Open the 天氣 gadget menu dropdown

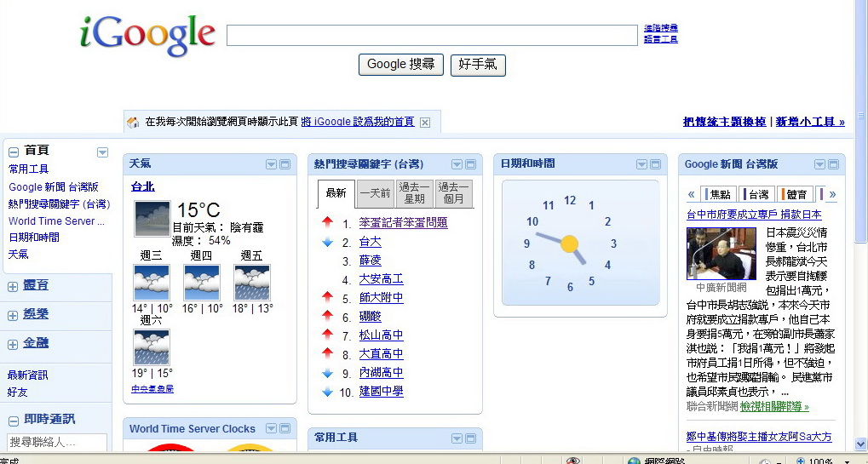coord(271,164)
